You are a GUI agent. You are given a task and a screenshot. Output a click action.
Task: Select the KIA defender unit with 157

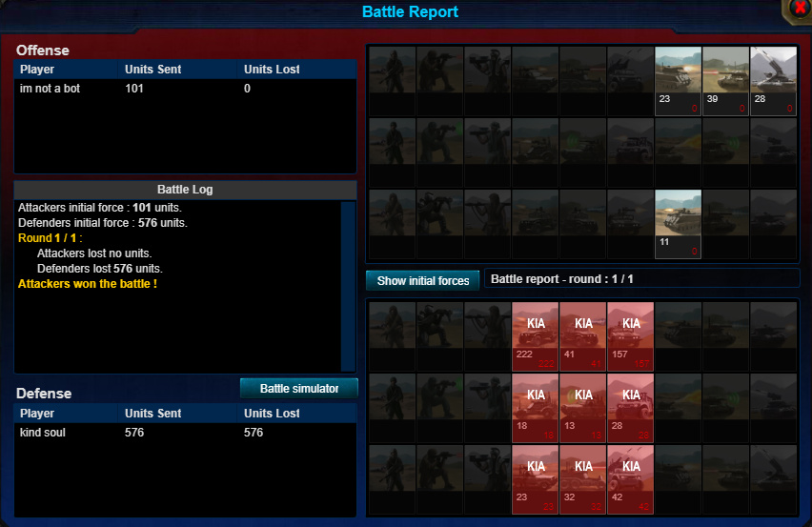[x=630, y=337]
